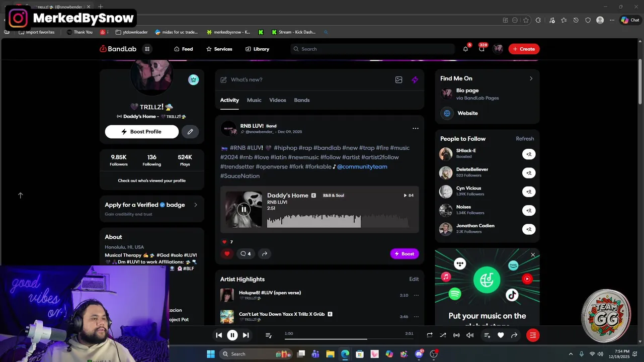Check out who's viewed your profile
Image resolution: width=644 pixels, height=362 pixels.
(x=151, y=180)
